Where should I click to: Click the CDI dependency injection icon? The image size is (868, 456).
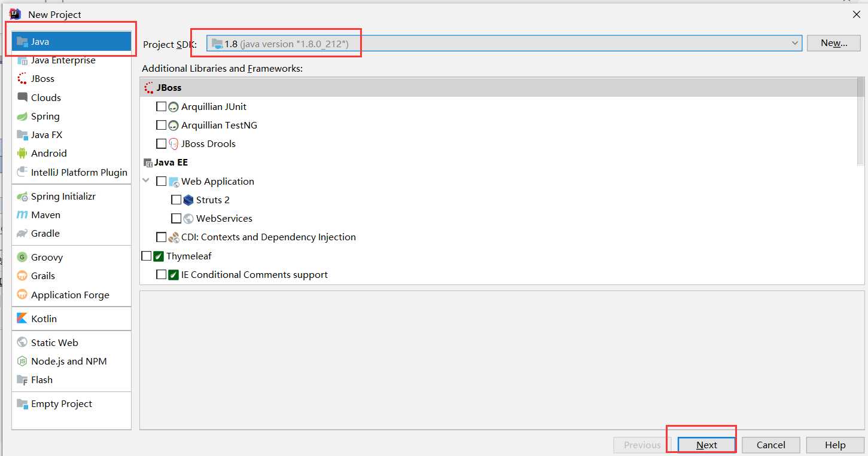click(x=173, y=237)
